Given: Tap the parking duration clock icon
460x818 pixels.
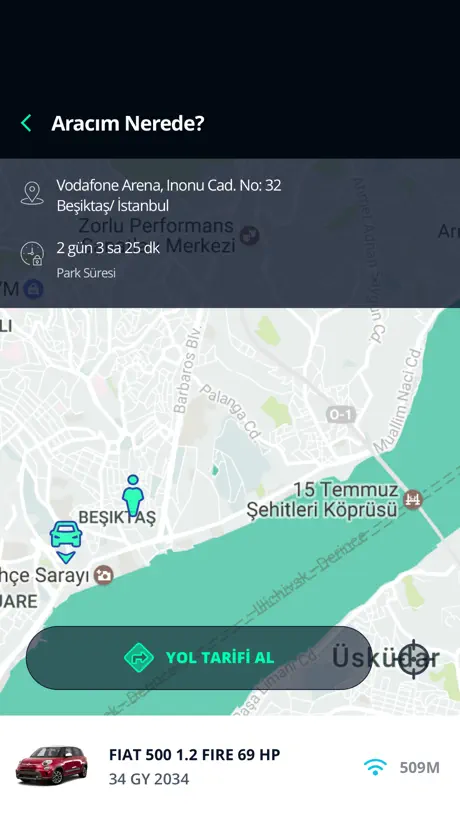Looking at the screenshot, I should tap(32, 254).
